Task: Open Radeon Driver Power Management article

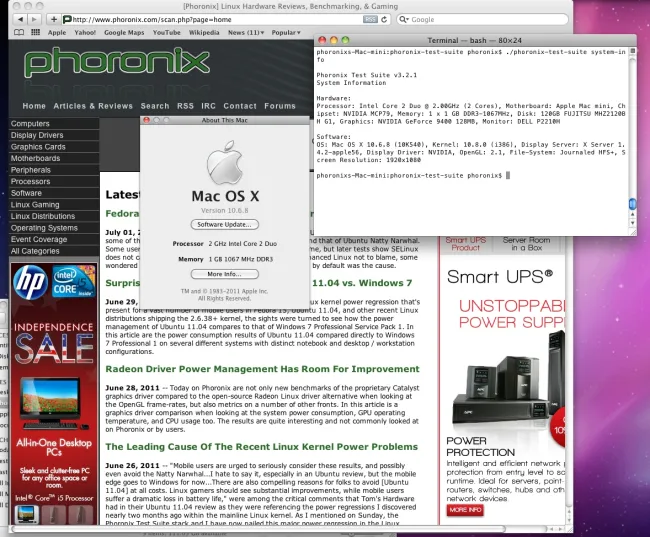Action: click(x=262, y=369)
